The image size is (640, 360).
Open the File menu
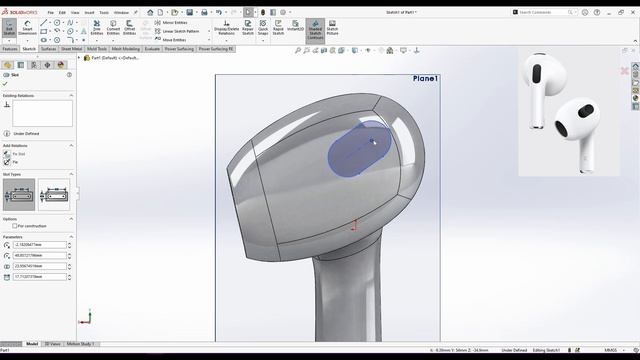pyautogui.click(x=51, y=13)
